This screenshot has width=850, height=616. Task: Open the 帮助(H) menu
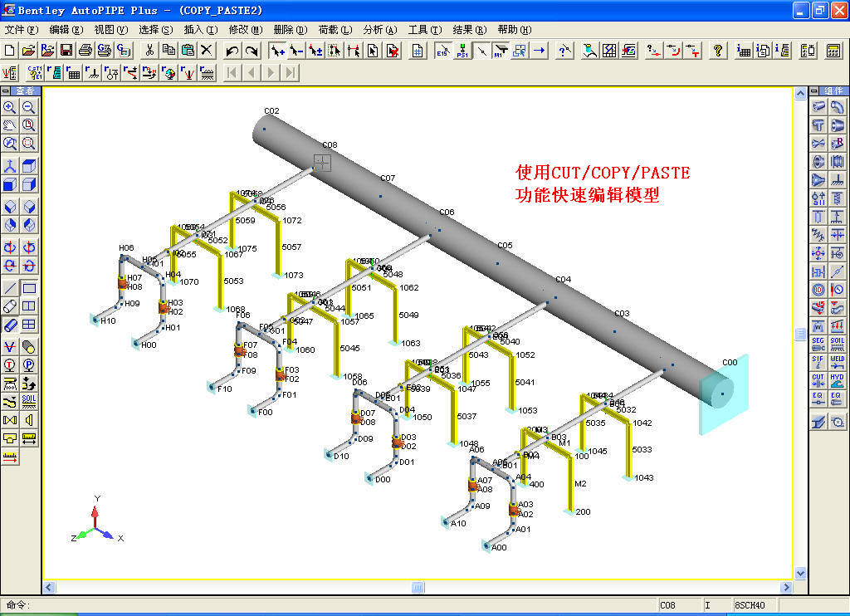coord(515,30)
